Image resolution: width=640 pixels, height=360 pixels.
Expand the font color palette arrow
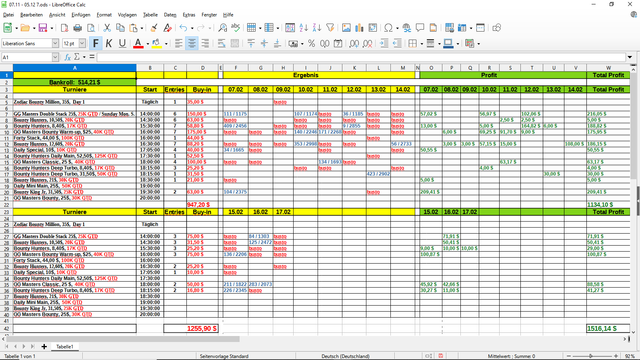tap(147, 44)
